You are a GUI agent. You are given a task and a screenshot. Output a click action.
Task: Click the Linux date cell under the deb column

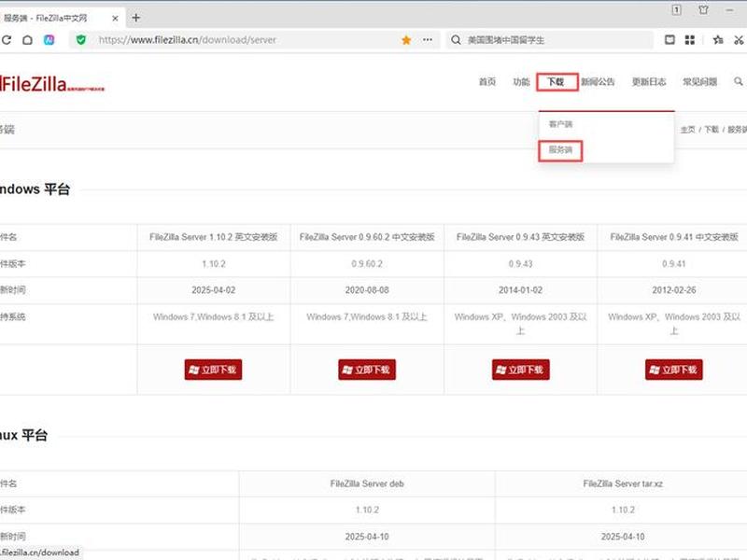(x=367, y=537)
